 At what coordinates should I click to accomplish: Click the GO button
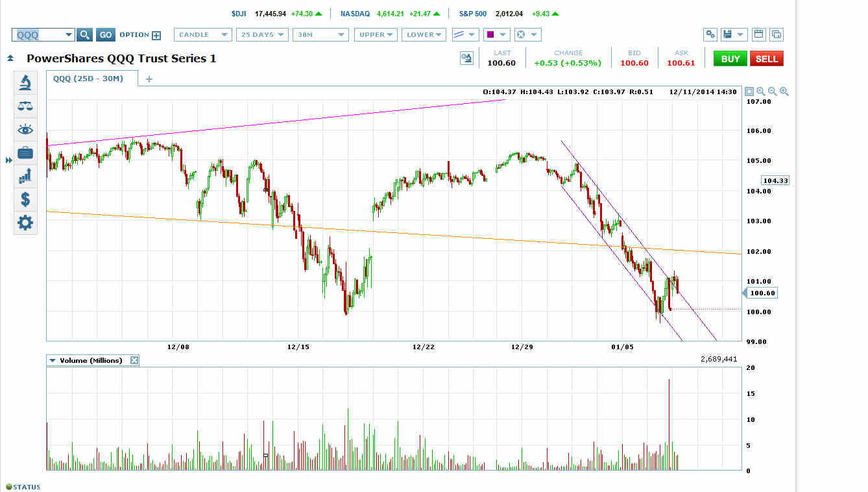click(x=106, y=35)
